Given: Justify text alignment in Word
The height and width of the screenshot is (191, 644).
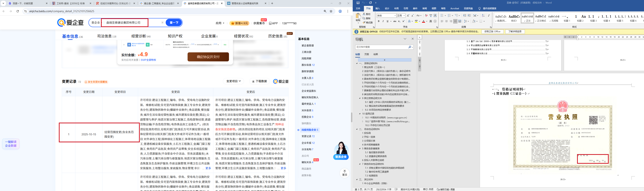Looking at the screenshot, I should click(x=455, y=21).
